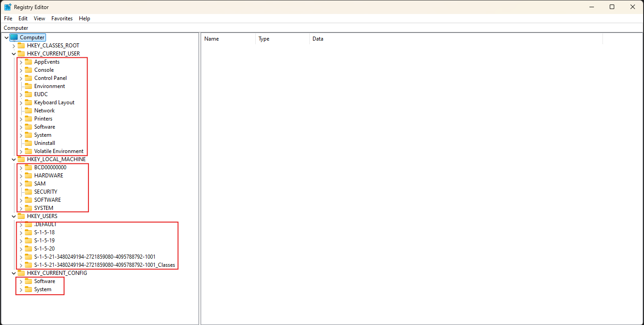Expand the S-1-5-18 key chevron
Viewport: 644px width, 325px height.
[21, 232]
